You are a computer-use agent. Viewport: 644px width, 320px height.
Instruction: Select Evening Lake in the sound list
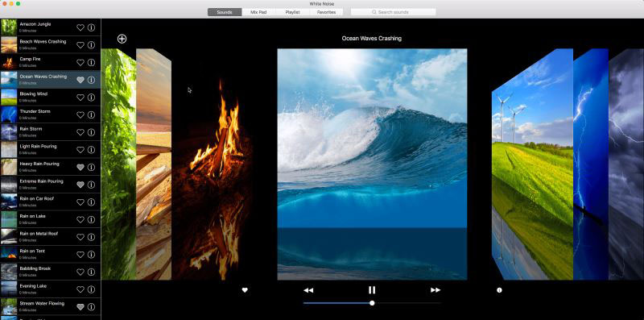[x=50, y=289]
